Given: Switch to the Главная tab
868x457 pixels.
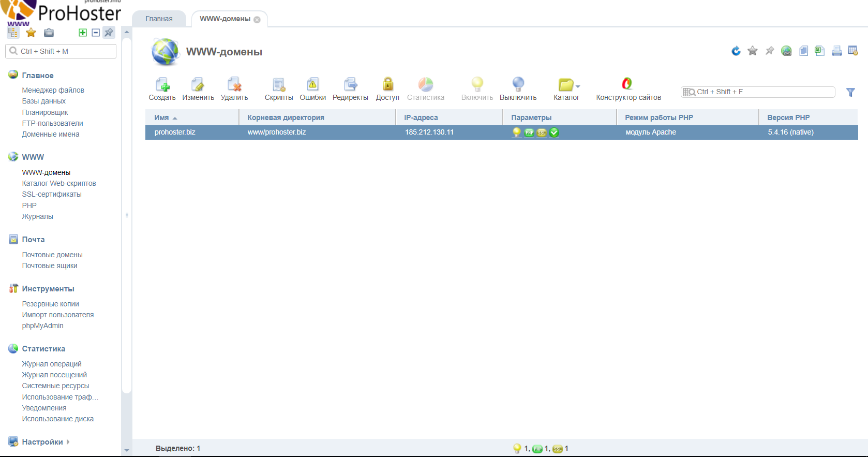Looking at the screenshot, I should [159, 19].
